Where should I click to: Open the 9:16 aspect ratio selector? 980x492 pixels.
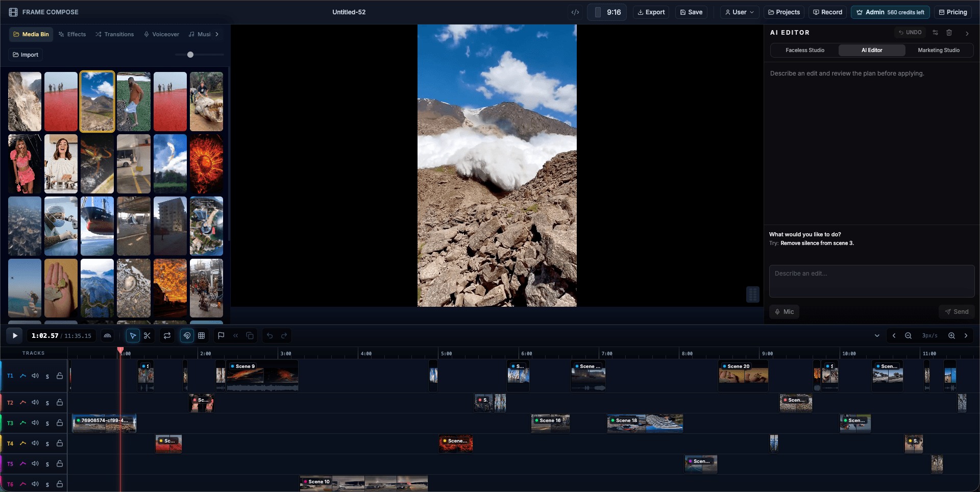607,12
